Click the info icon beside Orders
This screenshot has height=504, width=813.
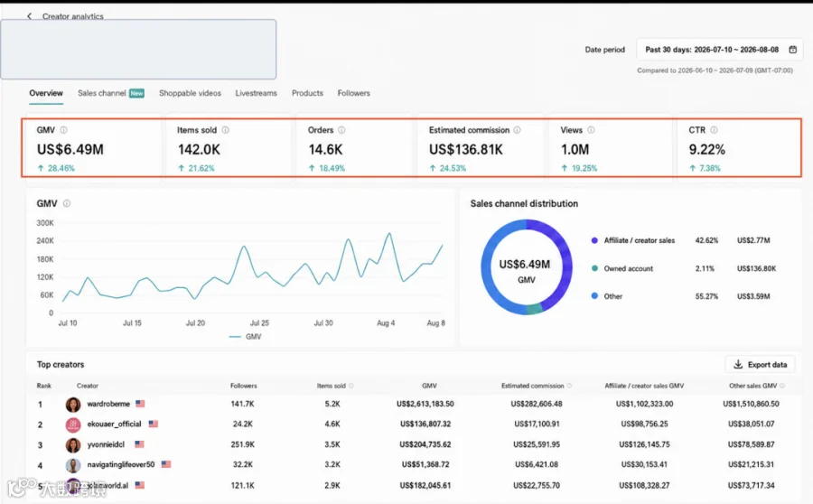pos(341,130)
